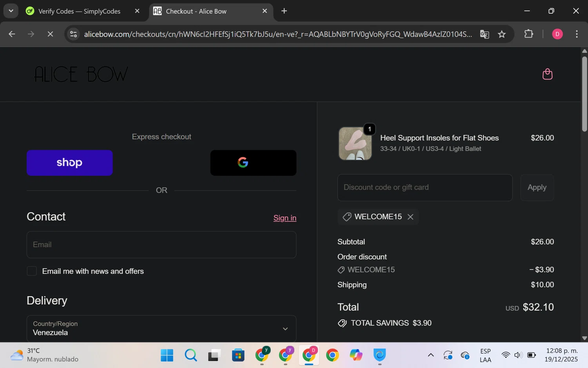Switch to Chrome window with Y purple badge
This screenshot has height=368, width=588.
click(285, 355)
